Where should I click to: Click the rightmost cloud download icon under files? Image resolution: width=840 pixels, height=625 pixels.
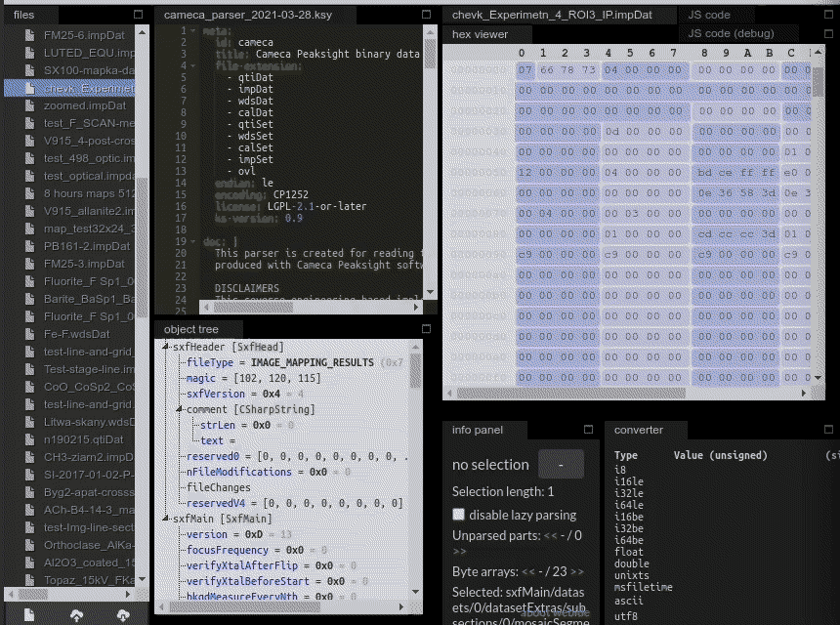[x=123, y=614]
